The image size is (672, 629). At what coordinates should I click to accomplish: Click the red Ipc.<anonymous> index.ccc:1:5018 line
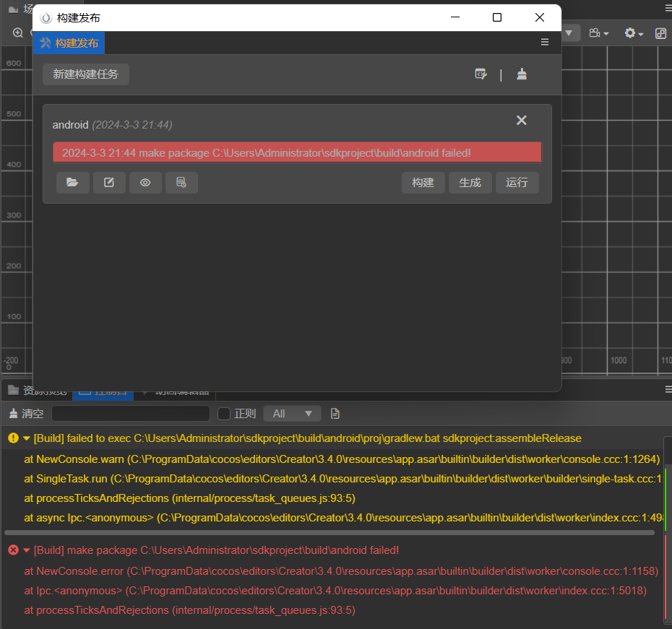[335, 591]
